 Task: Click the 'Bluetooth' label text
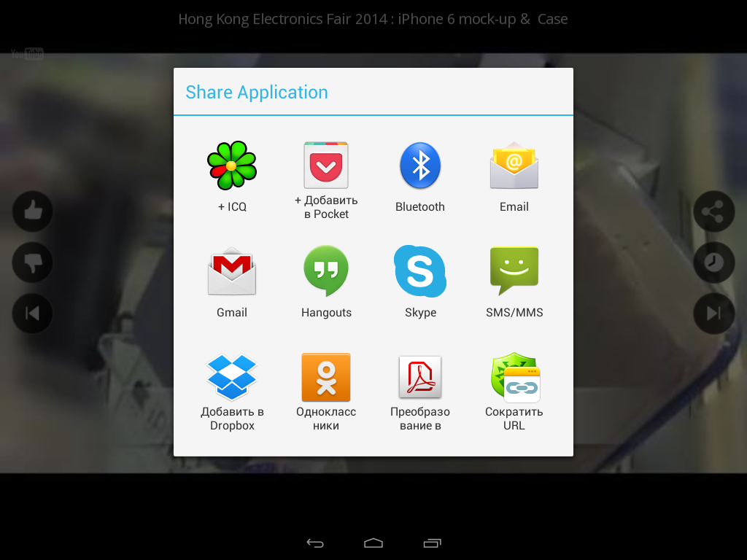(x=420, y=206)
